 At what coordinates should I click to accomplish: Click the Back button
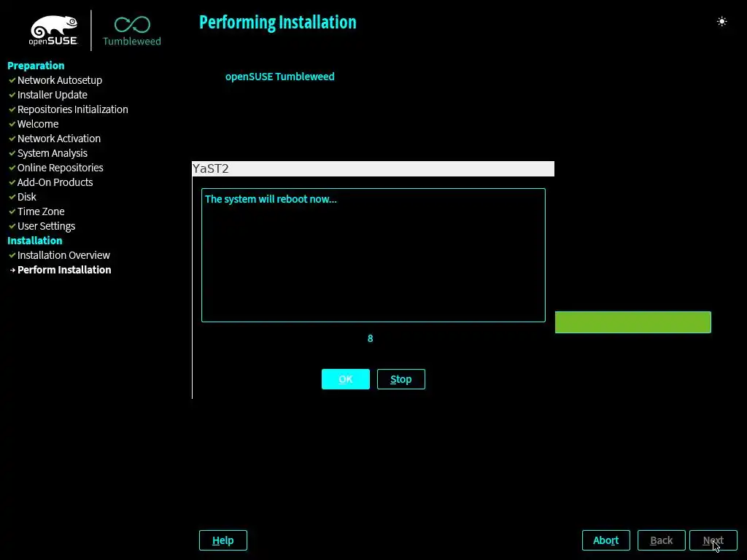tap(661, 540)
